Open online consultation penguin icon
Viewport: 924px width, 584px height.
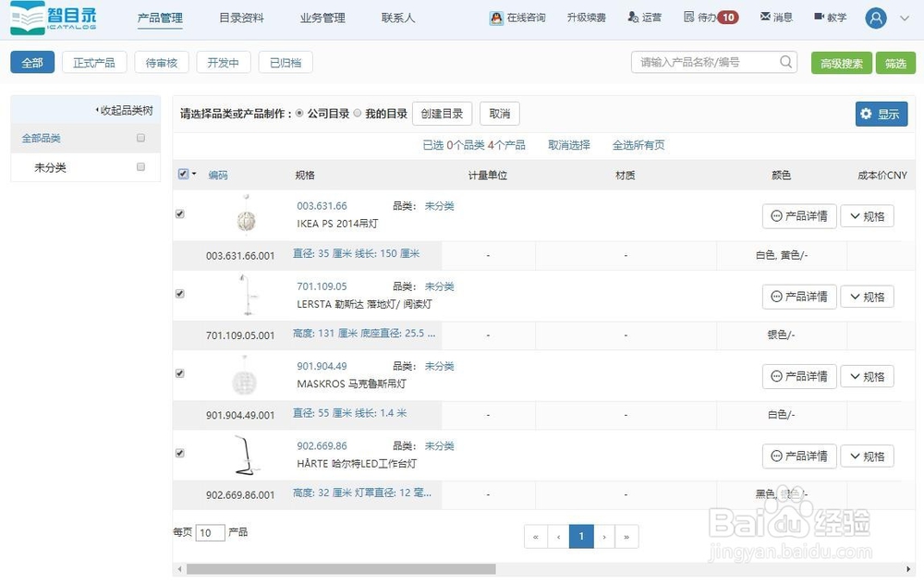click(x=496, y=18)
